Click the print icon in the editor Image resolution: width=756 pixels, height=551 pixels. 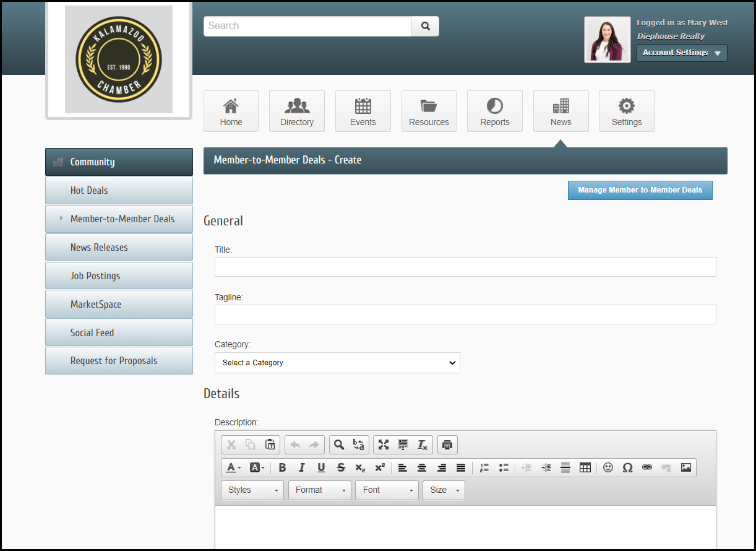[x=447, y=445]
